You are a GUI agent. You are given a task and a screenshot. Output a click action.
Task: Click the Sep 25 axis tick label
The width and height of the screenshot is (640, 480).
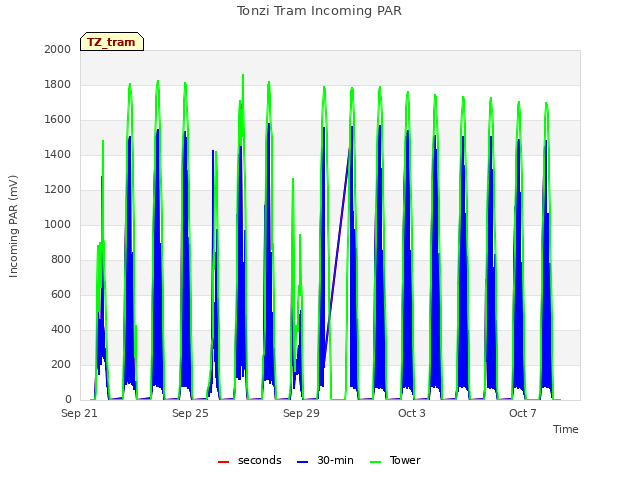190,413
